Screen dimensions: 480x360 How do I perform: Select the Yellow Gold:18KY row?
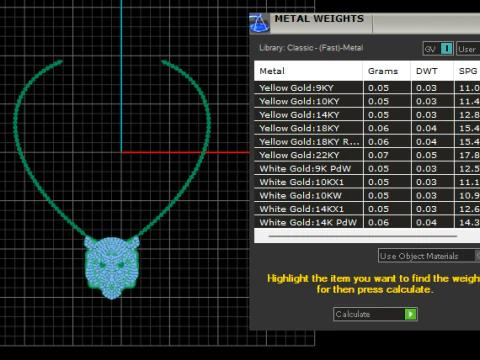pos(367,128)
